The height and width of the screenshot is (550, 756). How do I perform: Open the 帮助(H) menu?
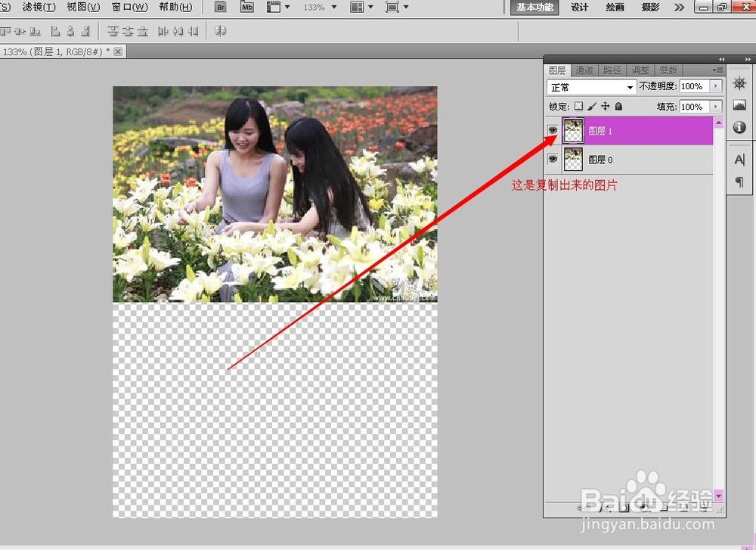[175, 8]
